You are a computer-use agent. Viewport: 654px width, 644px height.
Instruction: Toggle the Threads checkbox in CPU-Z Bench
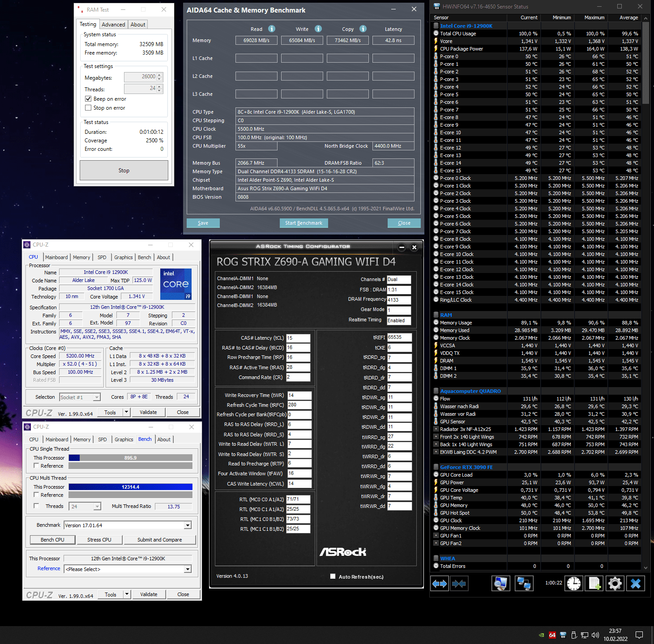[x=36, y=506]
